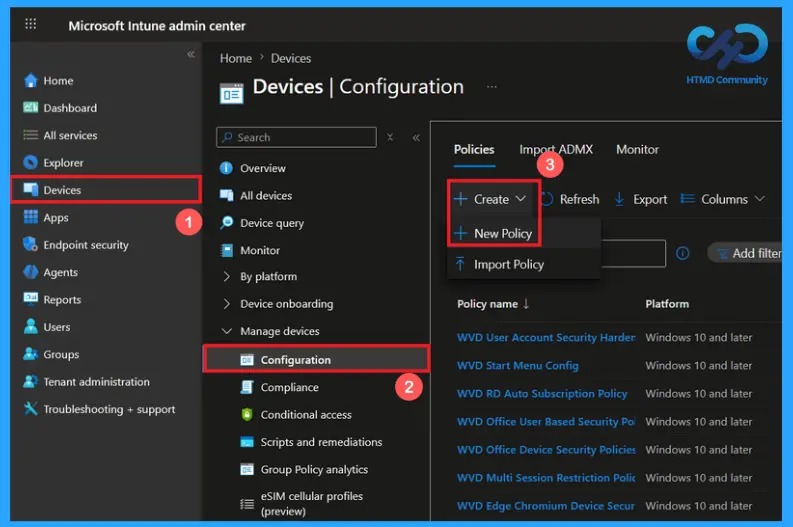Click the Conditional access shield icon

247,414
